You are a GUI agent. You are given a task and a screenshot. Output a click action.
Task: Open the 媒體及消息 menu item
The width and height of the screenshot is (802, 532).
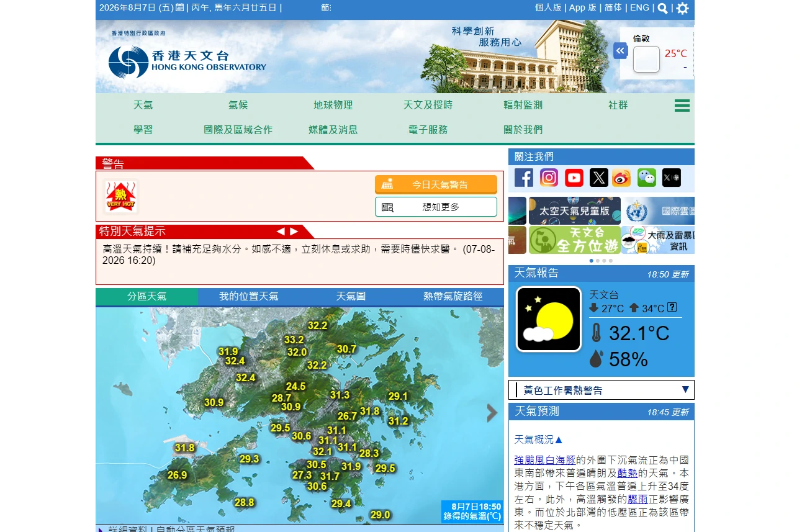pyautogui.click(x=333, y=130)
